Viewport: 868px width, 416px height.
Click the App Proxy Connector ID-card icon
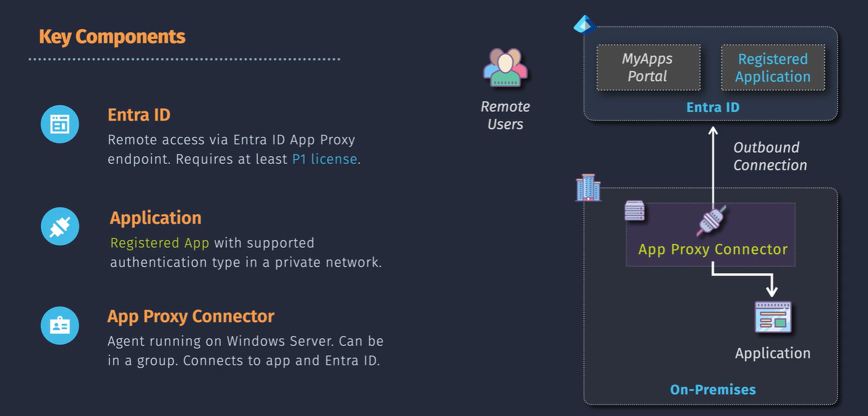coord(60,325)
